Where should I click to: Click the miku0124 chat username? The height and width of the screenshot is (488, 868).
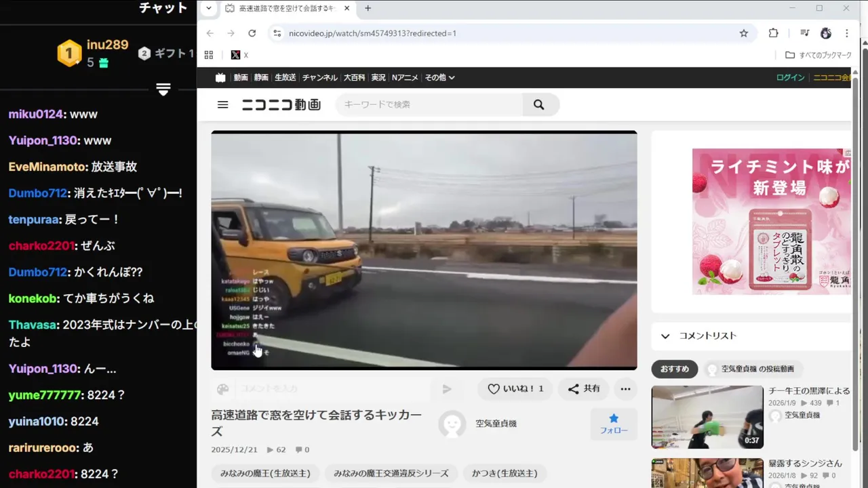[x=36, y=114]
